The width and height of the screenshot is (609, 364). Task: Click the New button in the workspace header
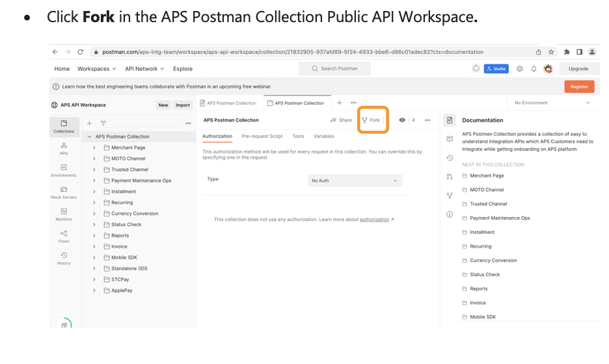point(163,105)
